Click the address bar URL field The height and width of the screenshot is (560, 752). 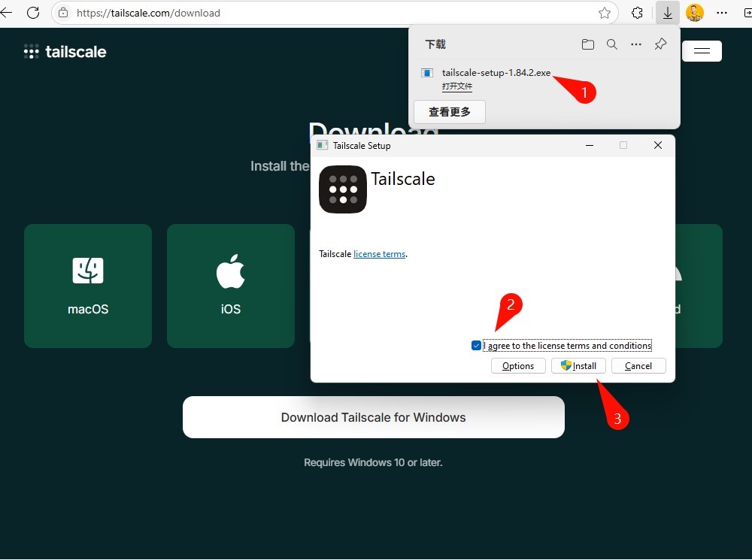click(334, 13)
